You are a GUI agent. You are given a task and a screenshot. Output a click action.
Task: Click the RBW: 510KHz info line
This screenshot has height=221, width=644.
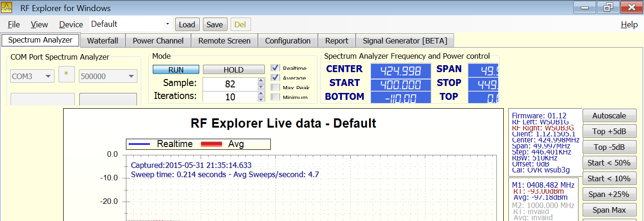coord(535,158)
